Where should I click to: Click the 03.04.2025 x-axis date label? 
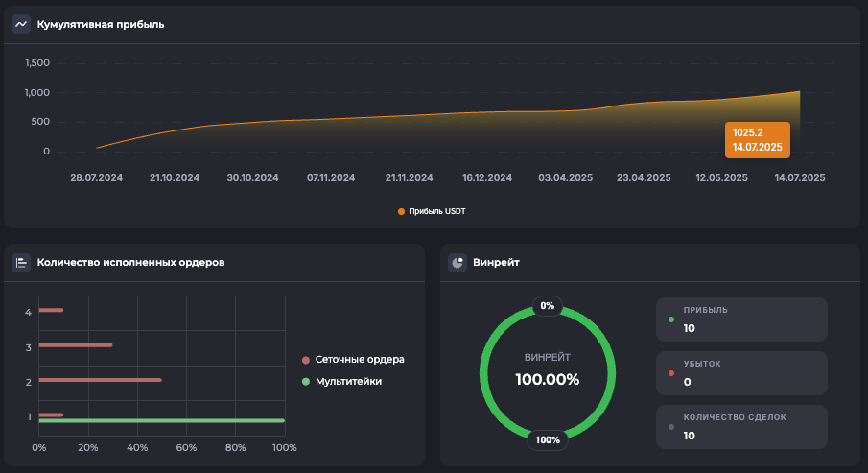click(x=565, y=178)
